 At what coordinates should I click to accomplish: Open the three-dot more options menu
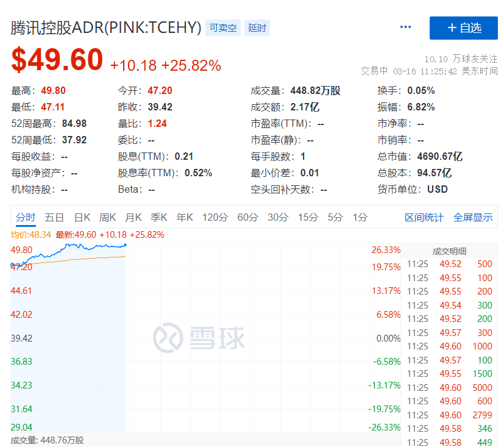(405, 27)
